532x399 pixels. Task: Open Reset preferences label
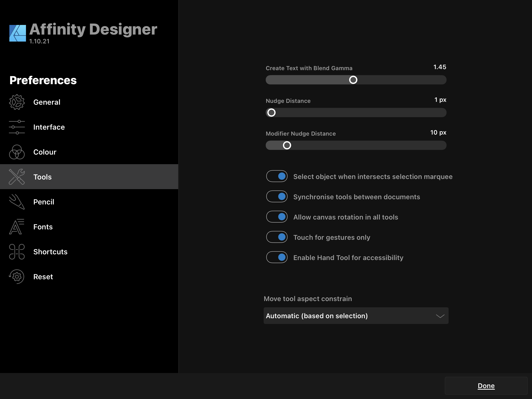pos(43,277)
